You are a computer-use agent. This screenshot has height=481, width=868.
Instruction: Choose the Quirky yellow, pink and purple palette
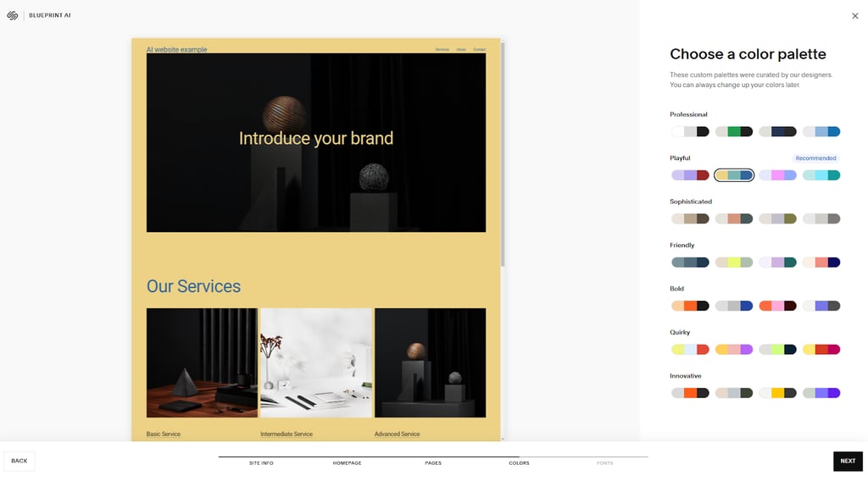(x=733, y=350)
